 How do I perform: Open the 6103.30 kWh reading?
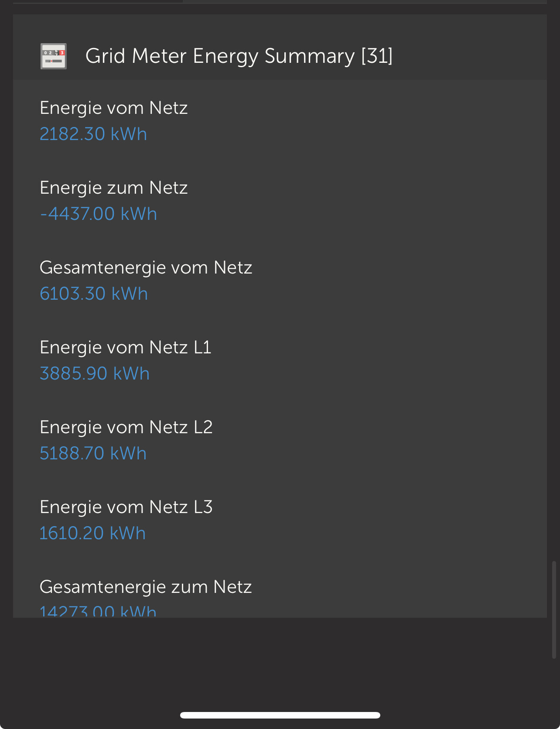pos(94,294)
